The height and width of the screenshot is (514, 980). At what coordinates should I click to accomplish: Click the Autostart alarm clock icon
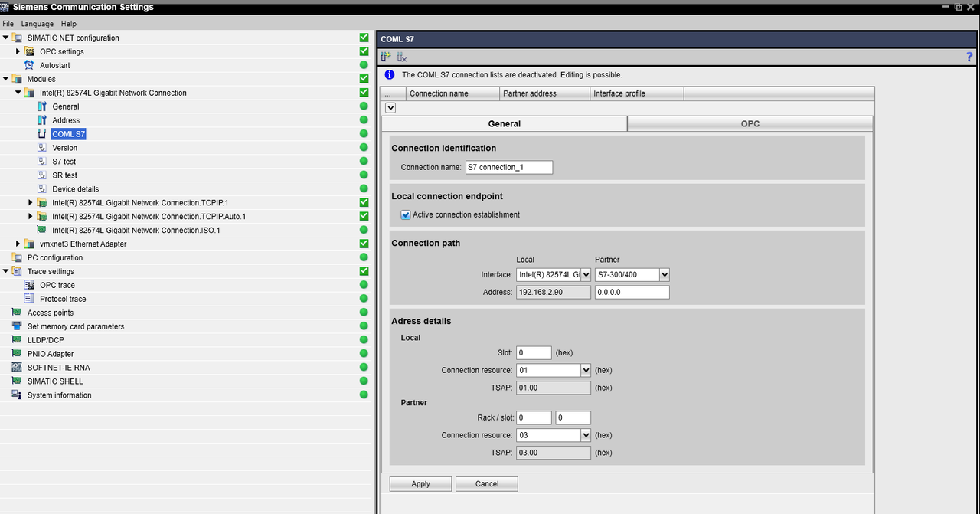coord(29,65)
